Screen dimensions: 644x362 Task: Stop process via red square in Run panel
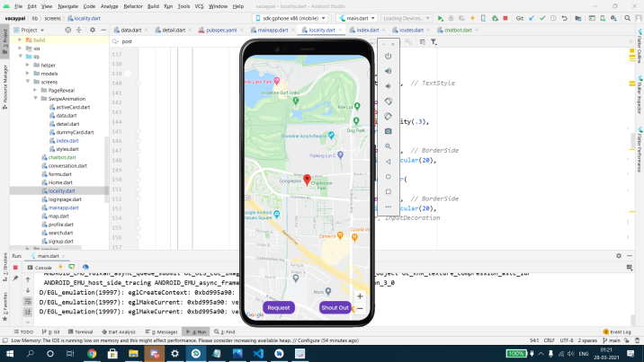[x=15, y=268]
